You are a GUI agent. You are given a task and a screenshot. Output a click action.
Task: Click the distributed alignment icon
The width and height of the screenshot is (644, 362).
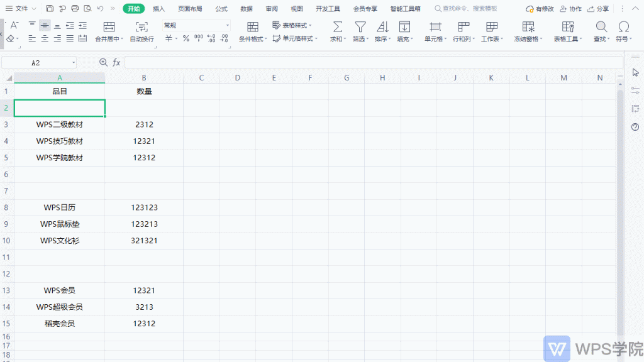click(83, 38)
